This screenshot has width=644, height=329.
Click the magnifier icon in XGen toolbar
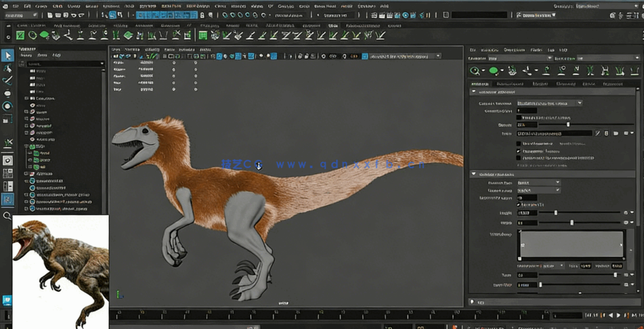pyautogui.click(x=476, y=71)
